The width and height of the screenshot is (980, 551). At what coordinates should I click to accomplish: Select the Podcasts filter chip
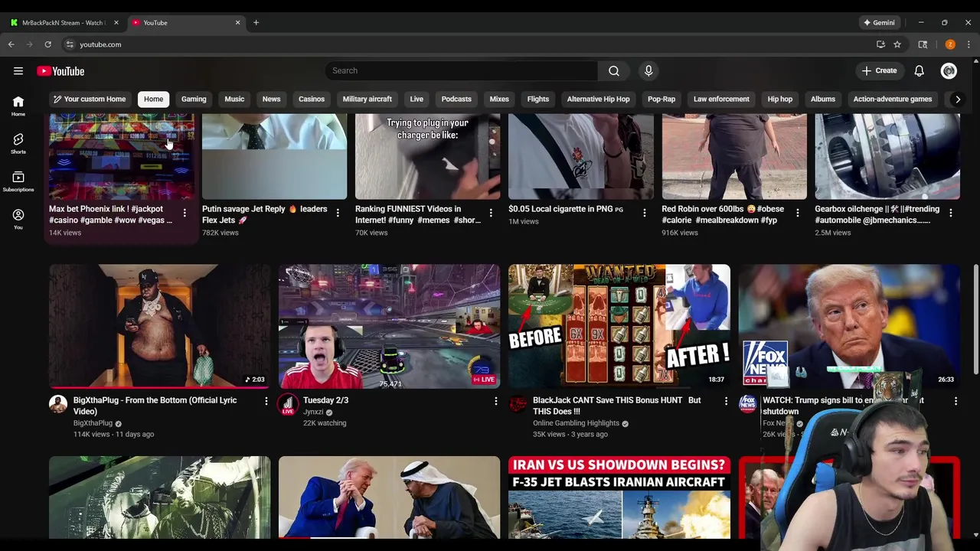pyautogui.click(x=456, y=99)
